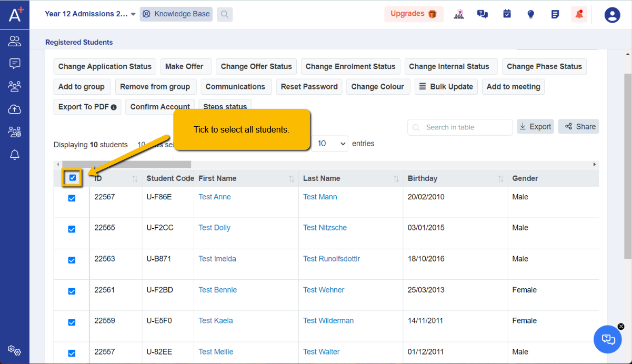
Task: Untick the checkbox for student 22563
Action: click(x=72, y=260)
